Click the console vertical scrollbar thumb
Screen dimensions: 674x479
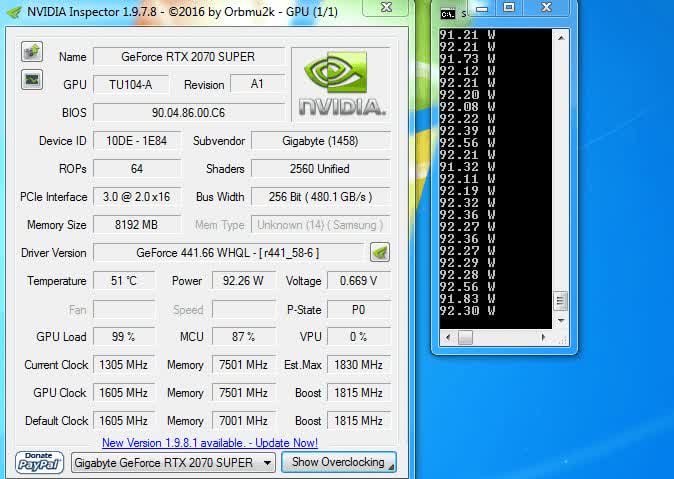click(560, 301)
